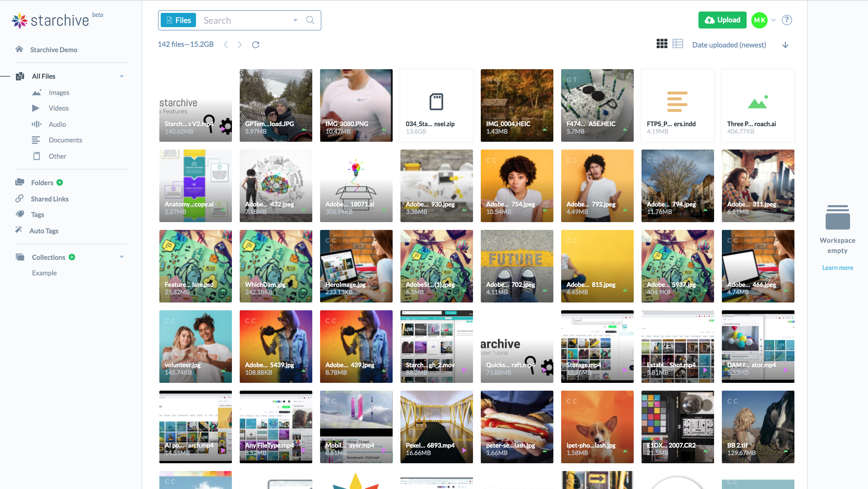Screen dimensions: 868x489
Task: Select the Example collection
Action: pos(44,273)
